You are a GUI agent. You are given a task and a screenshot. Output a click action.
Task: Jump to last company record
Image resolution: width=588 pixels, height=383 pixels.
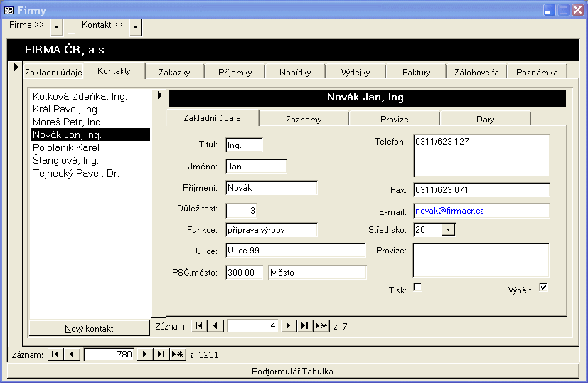coord(161,355)
